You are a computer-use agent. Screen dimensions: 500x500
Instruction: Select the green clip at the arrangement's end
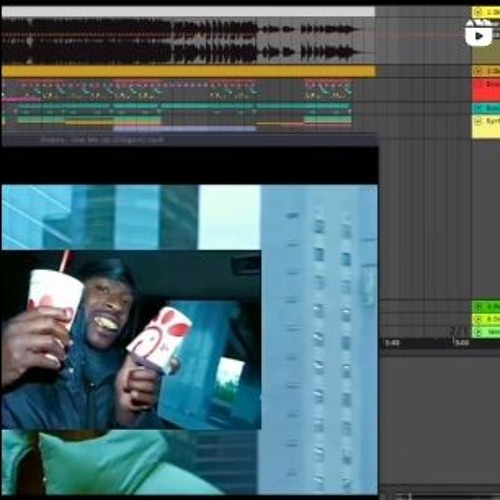(328, 119)
